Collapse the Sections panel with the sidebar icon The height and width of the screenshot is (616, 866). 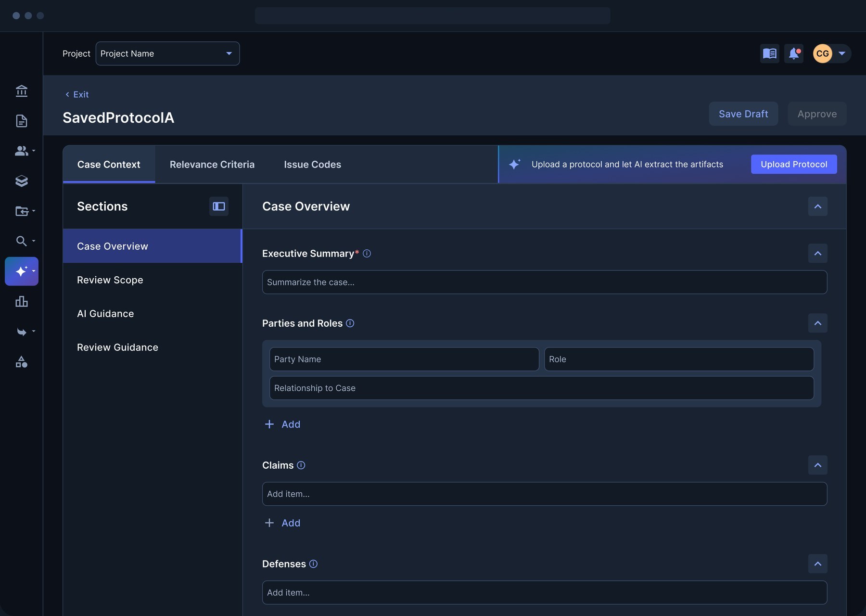point(219,206)
